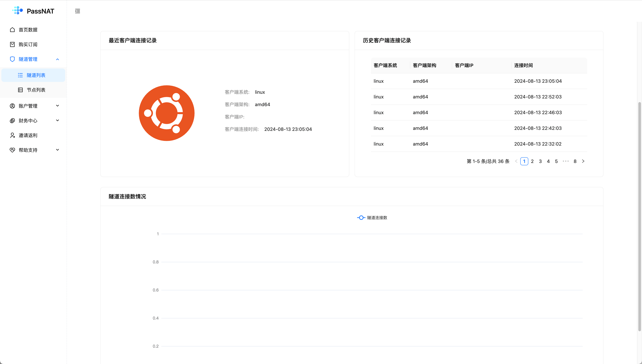This screenshot has height=364, width=642.
Task: Collapse sidebar using the menu fold icon
Action: point(78,11)
